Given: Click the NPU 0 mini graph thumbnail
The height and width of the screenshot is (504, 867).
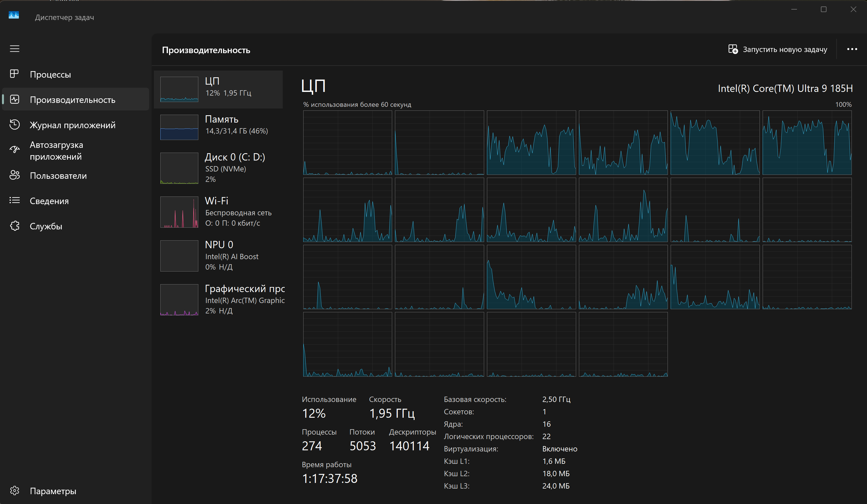Looking at the screenshot, I should click(179, 256).
